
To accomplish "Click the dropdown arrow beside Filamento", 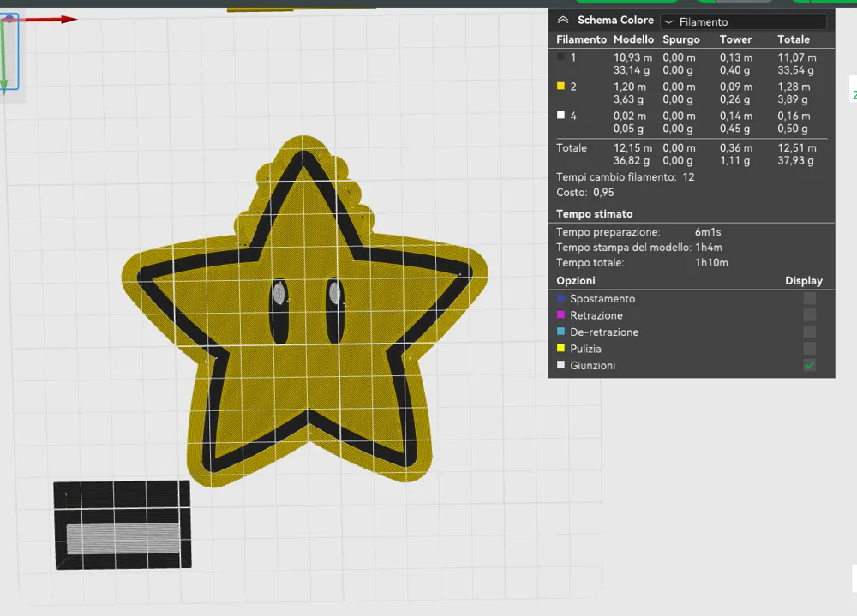I will pyautogui.click(x=669, y=22).
